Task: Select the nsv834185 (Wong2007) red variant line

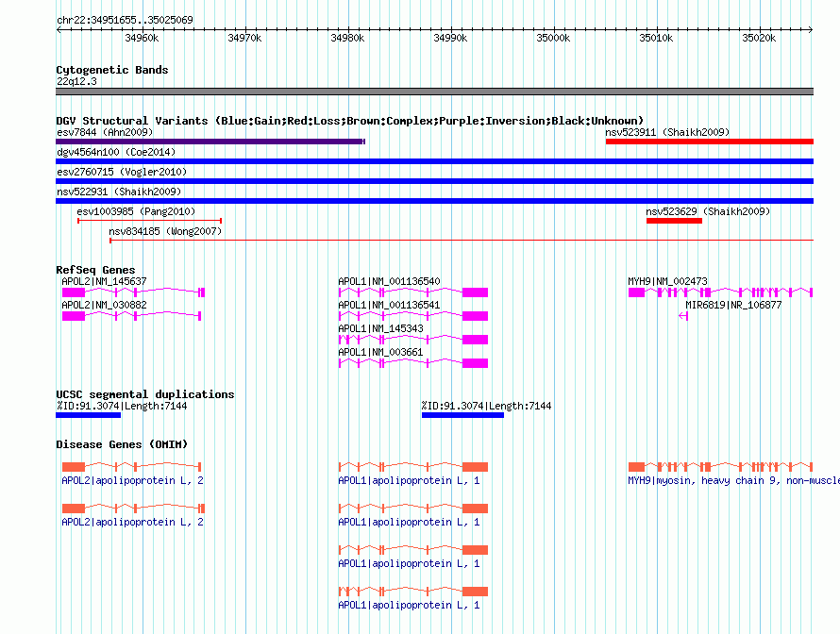Action: click(x=462, y=241)
